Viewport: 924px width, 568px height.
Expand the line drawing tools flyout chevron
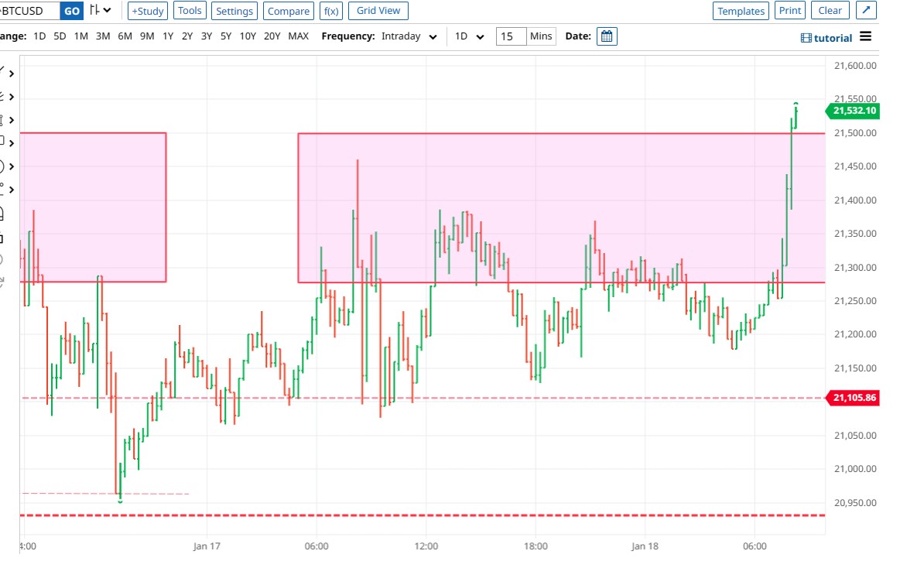coord(11,74)
